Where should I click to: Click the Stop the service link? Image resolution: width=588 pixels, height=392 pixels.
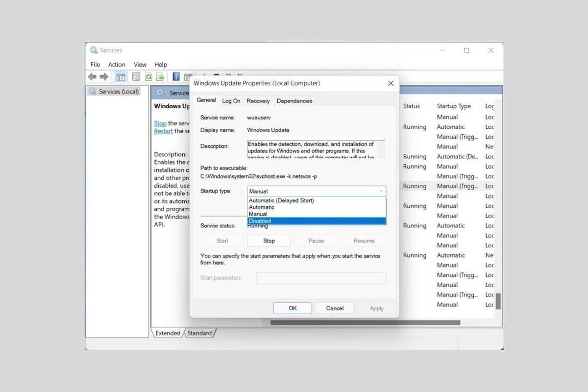(x=160, y=123)
